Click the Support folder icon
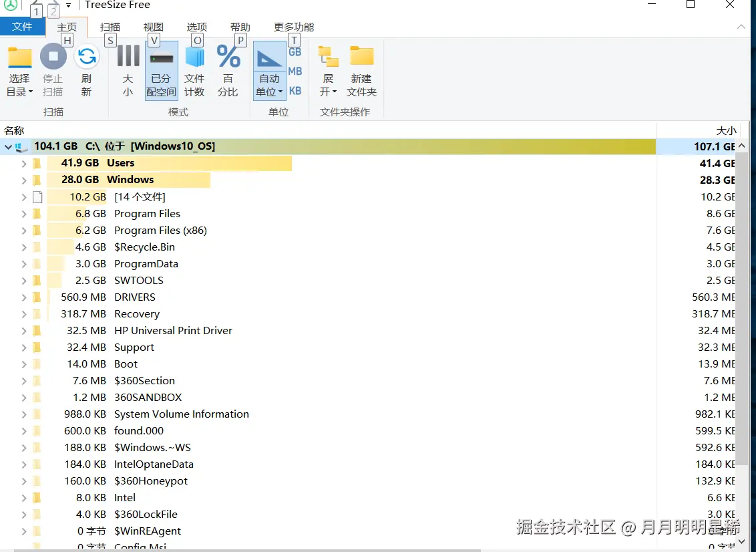This screenshot has height=552, width=756. click(x=37, y=348)
